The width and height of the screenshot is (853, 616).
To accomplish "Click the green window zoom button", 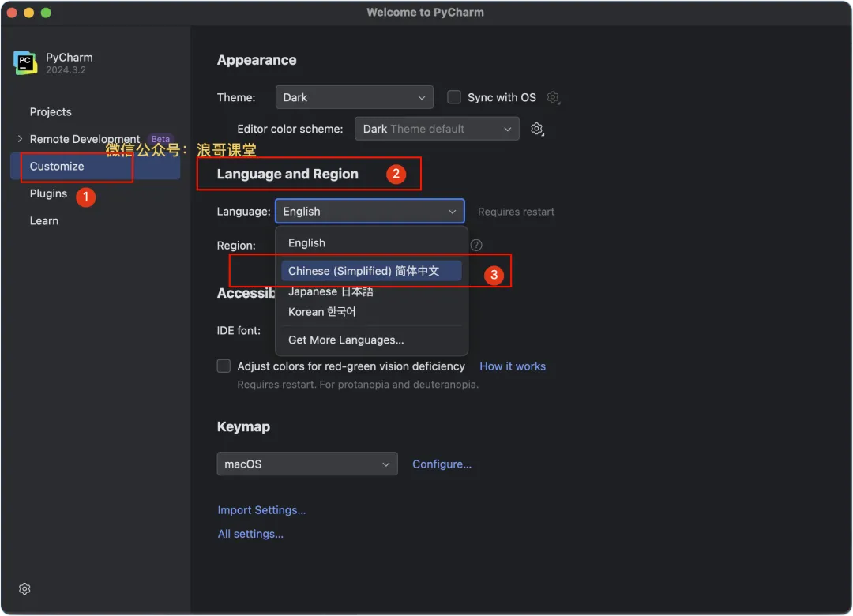I will [x=47, y=13].
